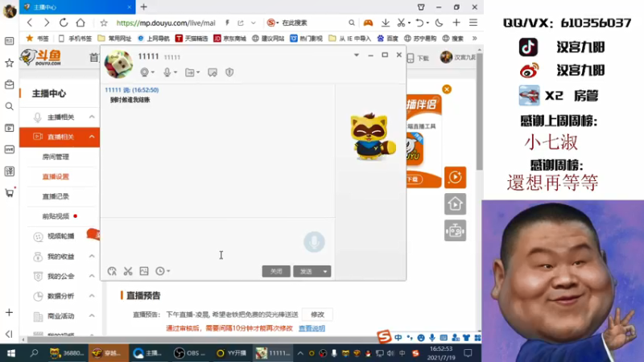The height and width of the screenshot is (362, 644).
Task: Click the send picture icon in chat
Action: coord(144,271)
